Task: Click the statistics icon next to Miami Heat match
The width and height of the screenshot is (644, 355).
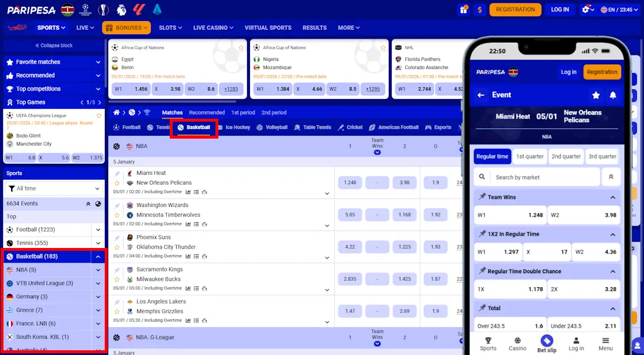Action: pos(187,191)
